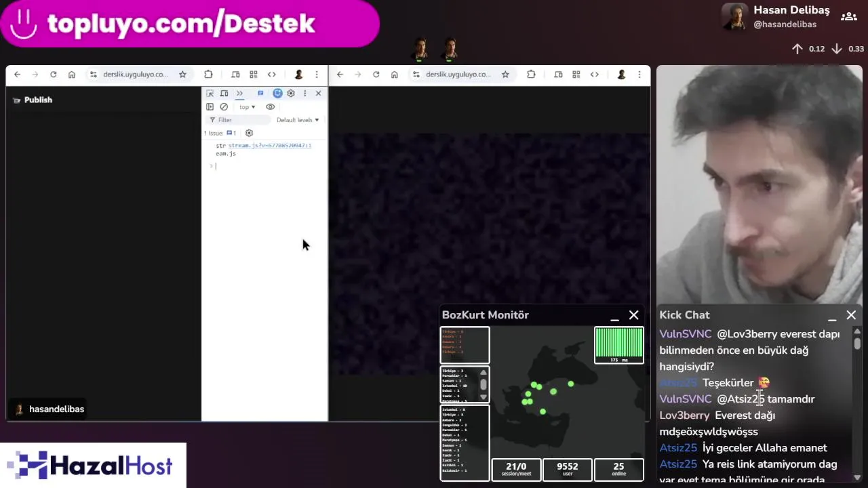Click the BozKurt city list scrollbar thumb
This screenshot has height=488, width=868.
click(484, 384)
